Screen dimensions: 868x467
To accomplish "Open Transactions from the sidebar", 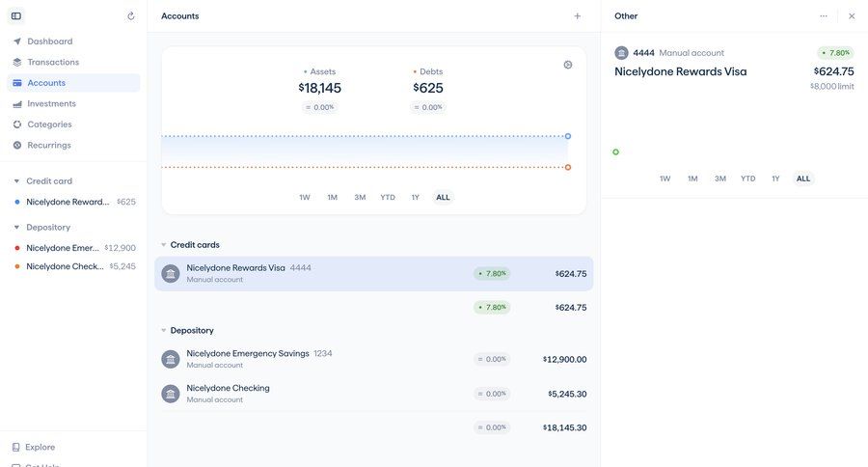I will tap(73, 62).
